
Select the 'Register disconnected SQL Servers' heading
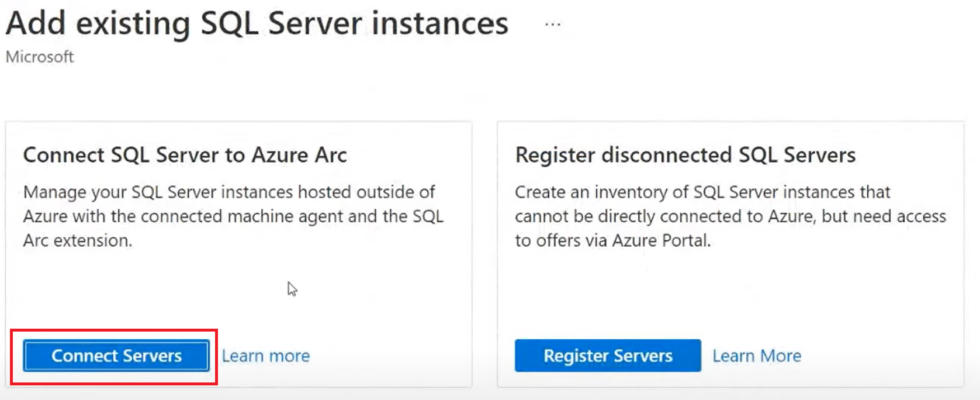(685, 155)
